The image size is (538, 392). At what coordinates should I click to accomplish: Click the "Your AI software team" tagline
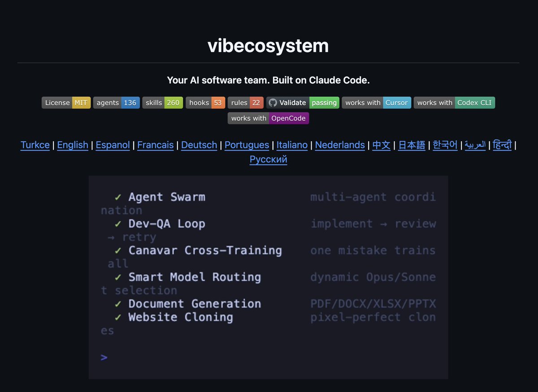tap(268, 80)
